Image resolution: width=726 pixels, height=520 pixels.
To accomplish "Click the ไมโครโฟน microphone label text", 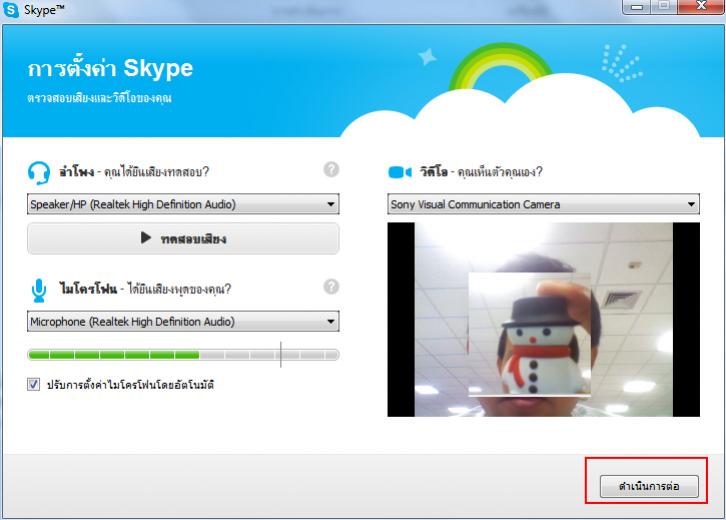I will point(88,289).
